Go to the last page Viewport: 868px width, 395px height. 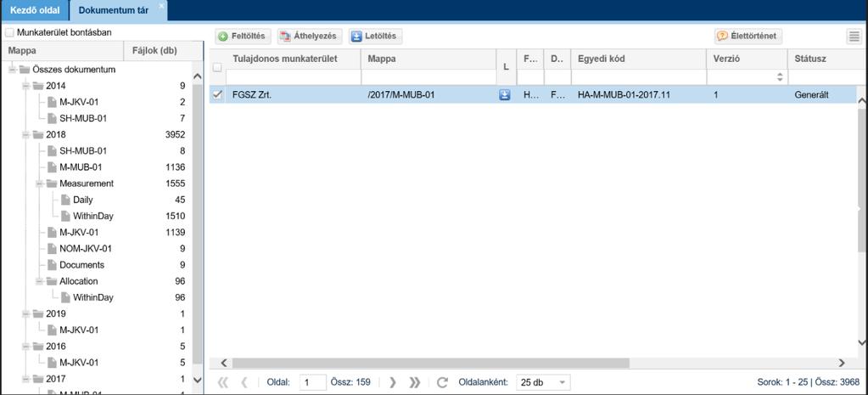tap(414, 382)
